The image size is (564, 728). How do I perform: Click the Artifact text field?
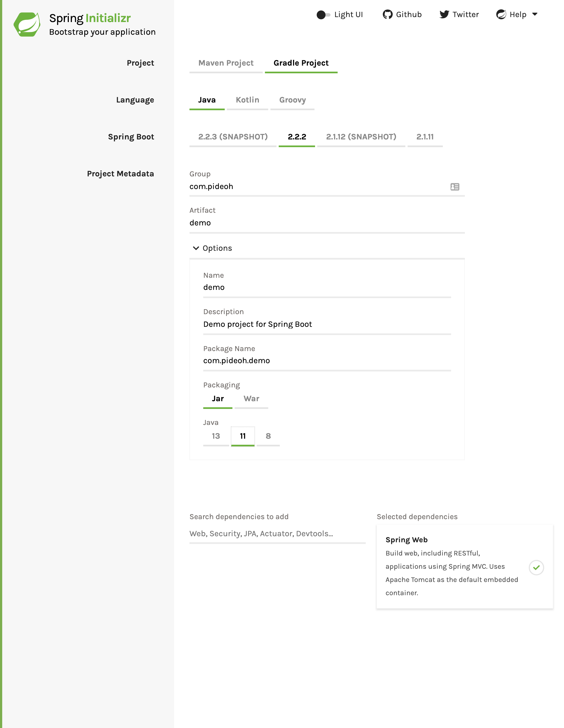click(326, 223)
